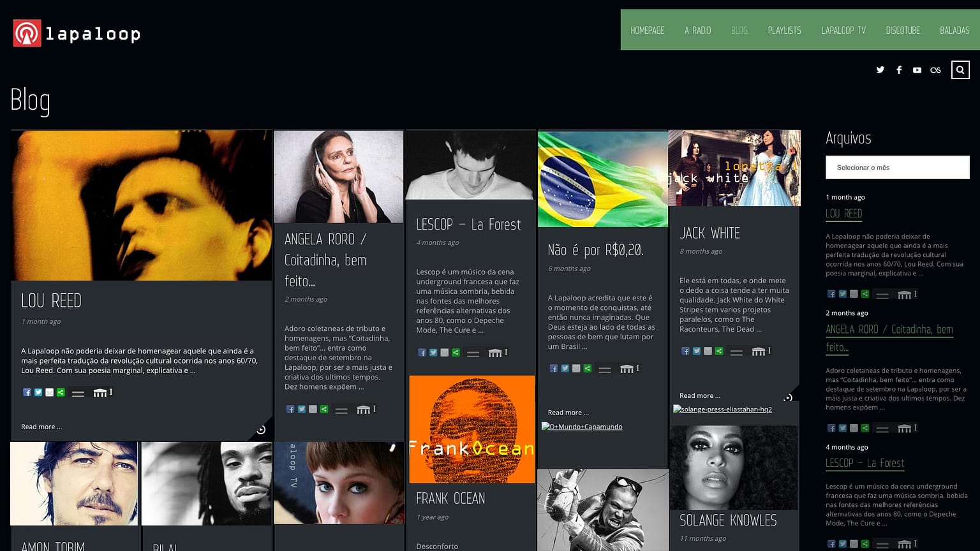Click the Brazil flag post image
The height and width of the screenshot is (551, 980).
(602, 179)
